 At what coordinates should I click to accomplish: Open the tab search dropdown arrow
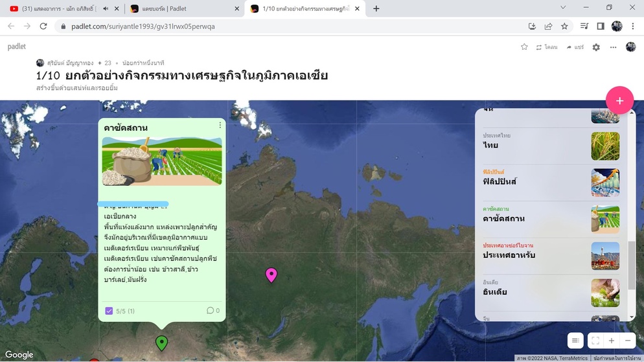coord(563,7)
